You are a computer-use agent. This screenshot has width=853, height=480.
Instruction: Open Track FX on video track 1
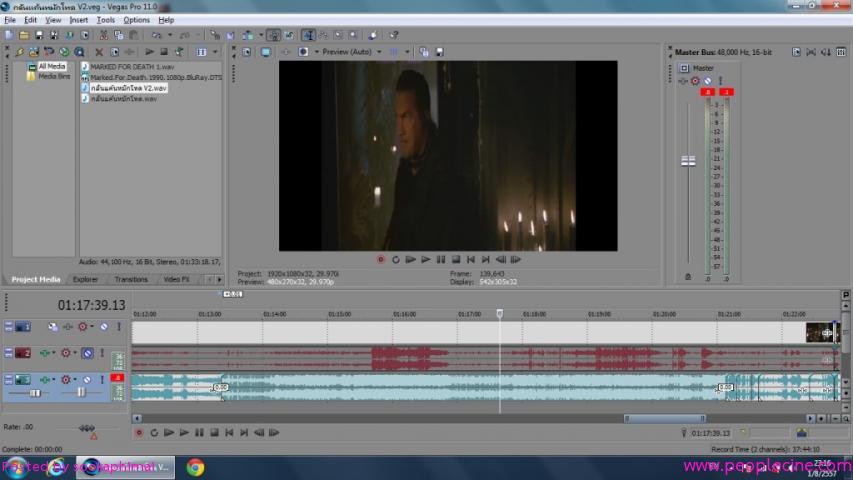tap(83, 327)
